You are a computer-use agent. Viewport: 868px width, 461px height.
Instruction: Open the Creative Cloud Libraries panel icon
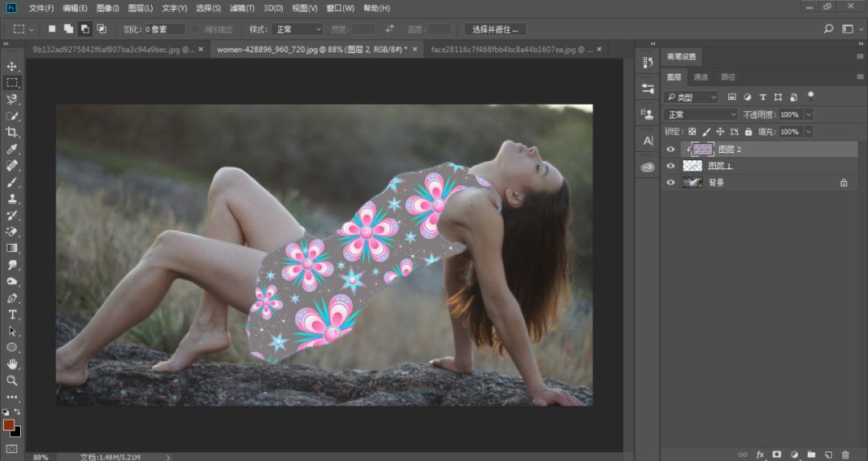(x=648, y=167)
